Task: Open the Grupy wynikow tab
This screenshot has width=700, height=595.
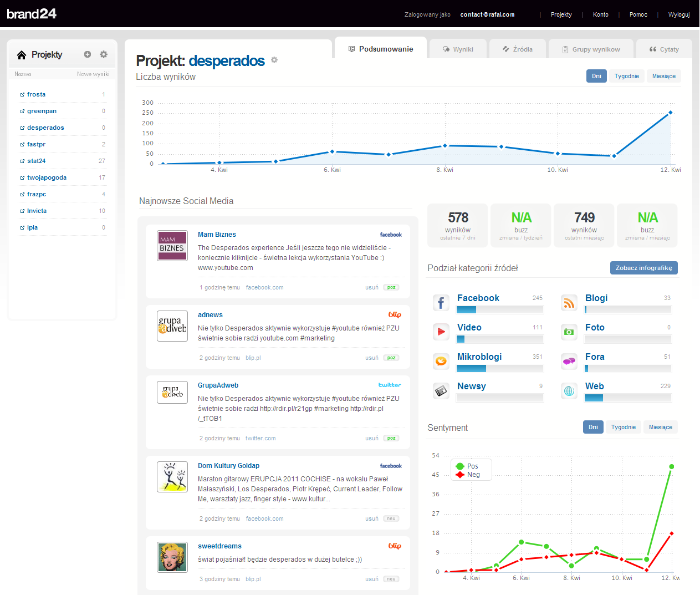Action: point(591,49)
